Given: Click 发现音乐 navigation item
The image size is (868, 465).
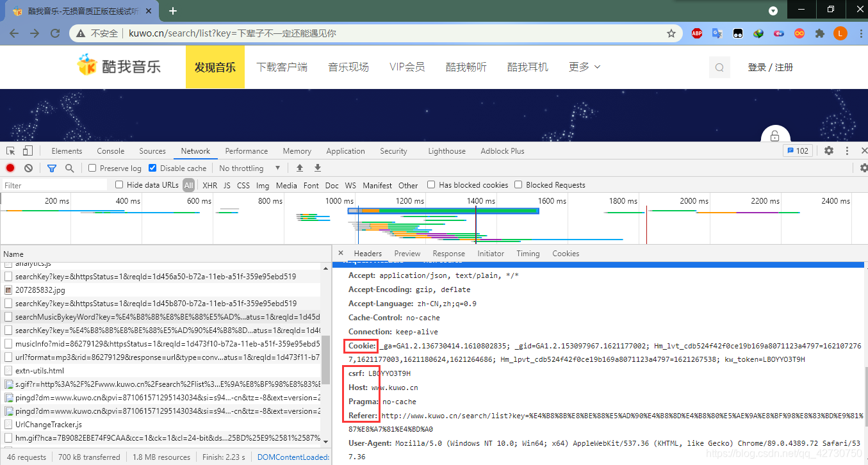Looking at the screenshot, I should pos(215,67).
